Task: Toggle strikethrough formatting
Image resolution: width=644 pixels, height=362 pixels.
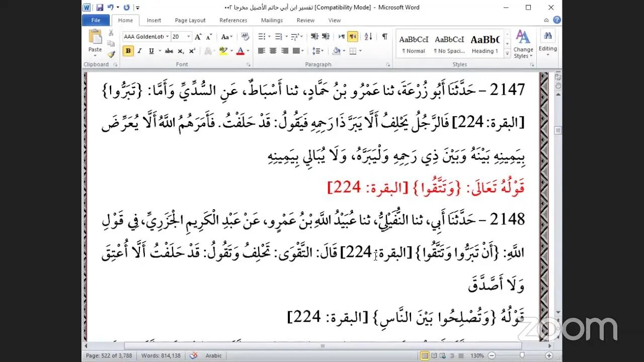Action: (x=169, y=51)
